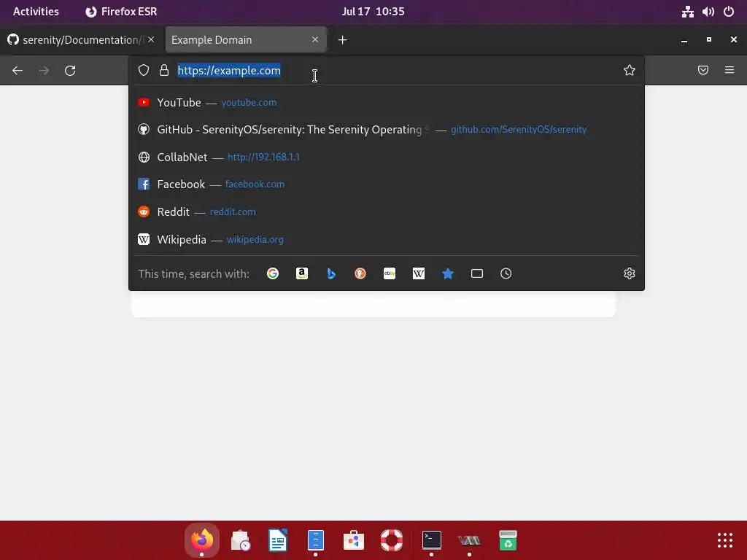This screenshot has height=560, width=747.
Task: Open the Firefox hamburger menu
Action: (x=729, y=71)
